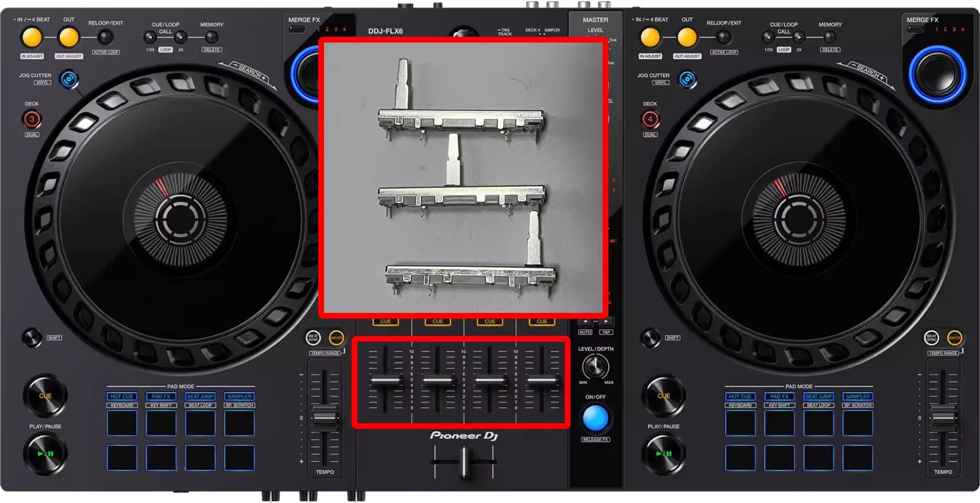Hit the left deck OUT loop button
The width and height of the screenshot is (980, 503).
[x=69, y=37]
